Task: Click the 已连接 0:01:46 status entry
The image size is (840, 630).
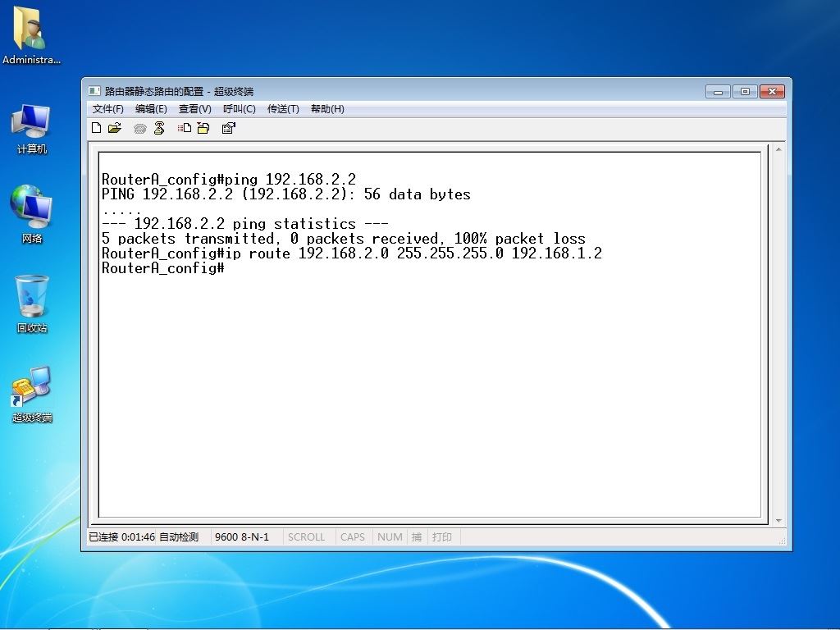Action: (121, 536)
